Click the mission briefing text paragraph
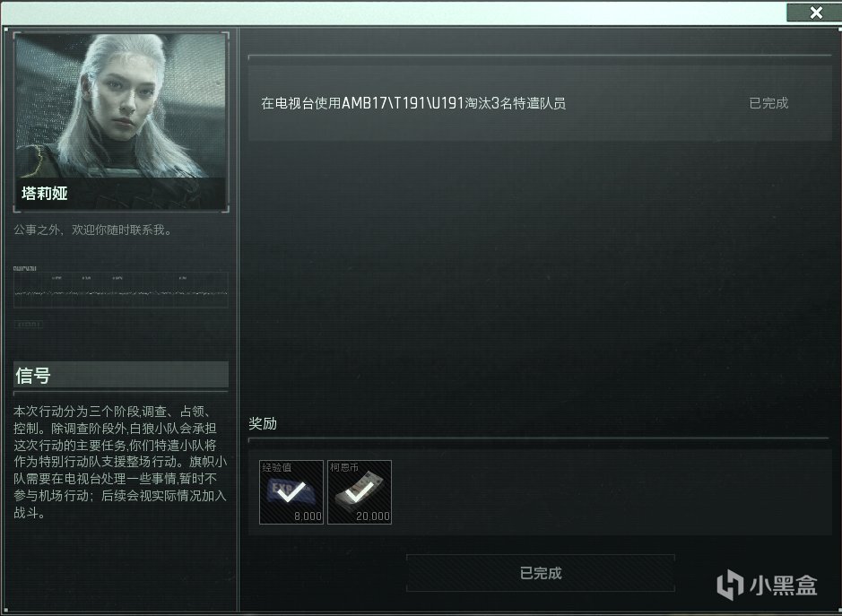 (120, 462)
